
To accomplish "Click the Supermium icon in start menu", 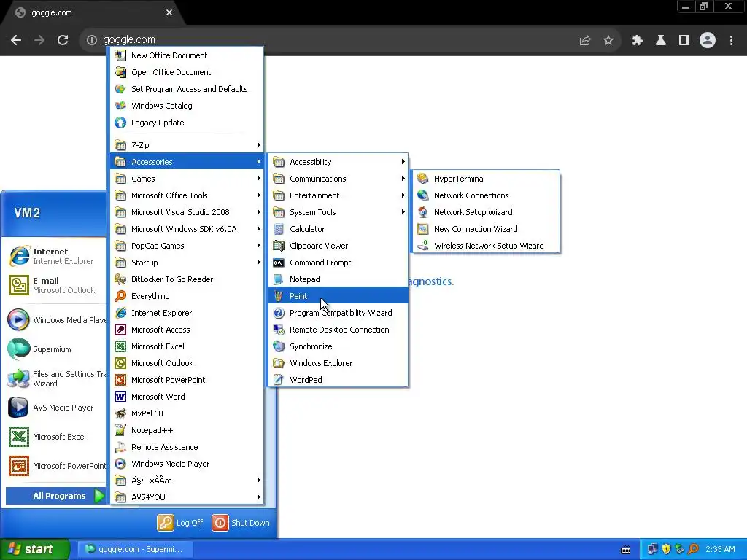I will click(19, 349).
